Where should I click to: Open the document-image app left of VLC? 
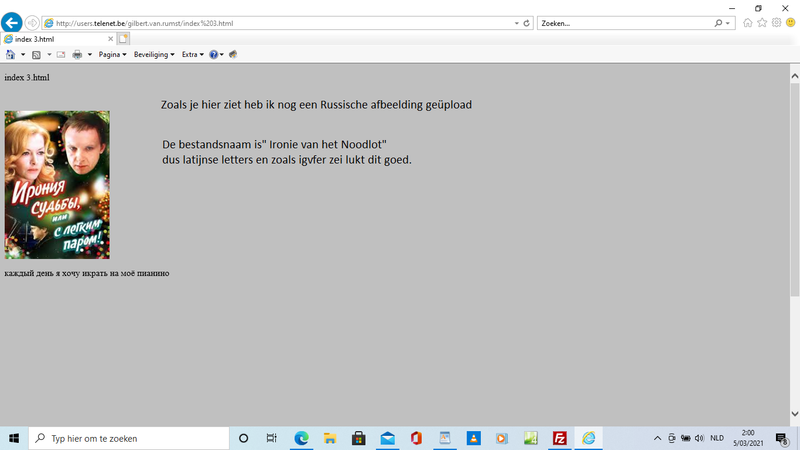(x=445, y=438)
